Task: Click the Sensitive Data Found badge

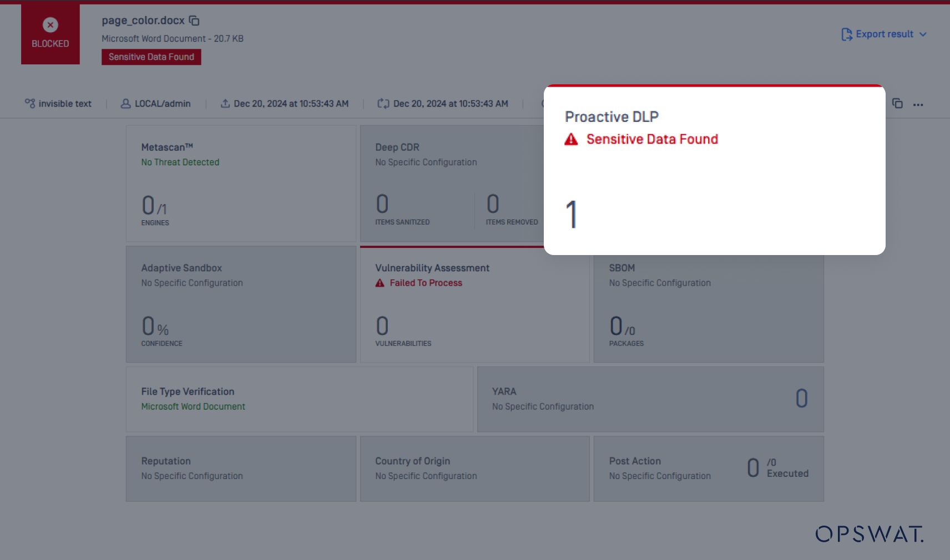Action: (x=151, y=57)
